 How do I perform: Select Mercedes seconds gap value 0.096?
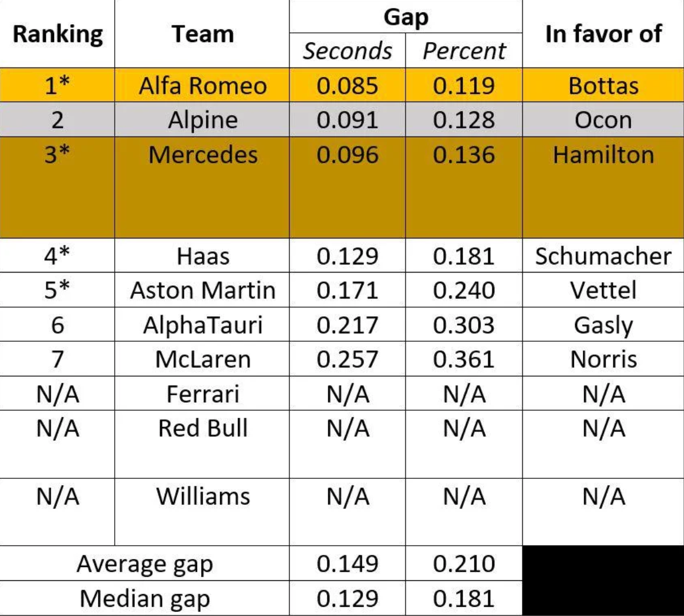[347, 155]
